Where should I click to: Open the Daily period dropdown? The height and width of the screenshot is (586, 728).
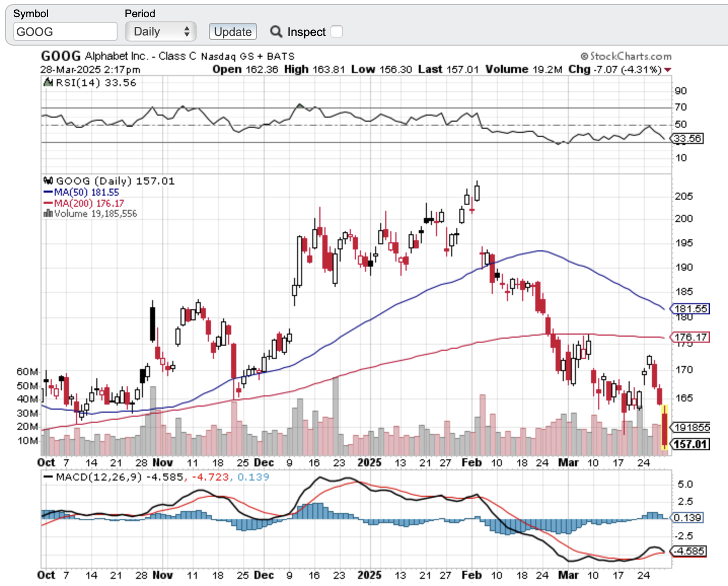tap(160, 32)
